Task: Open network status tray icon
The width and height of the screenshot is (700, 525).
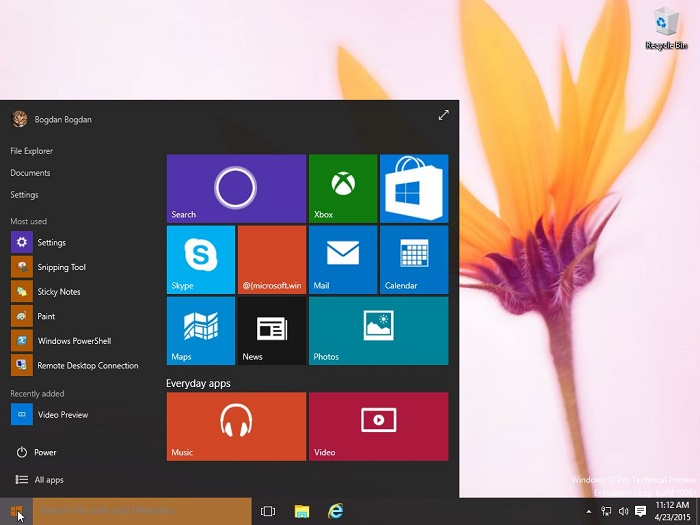Action: click(606, 511)
